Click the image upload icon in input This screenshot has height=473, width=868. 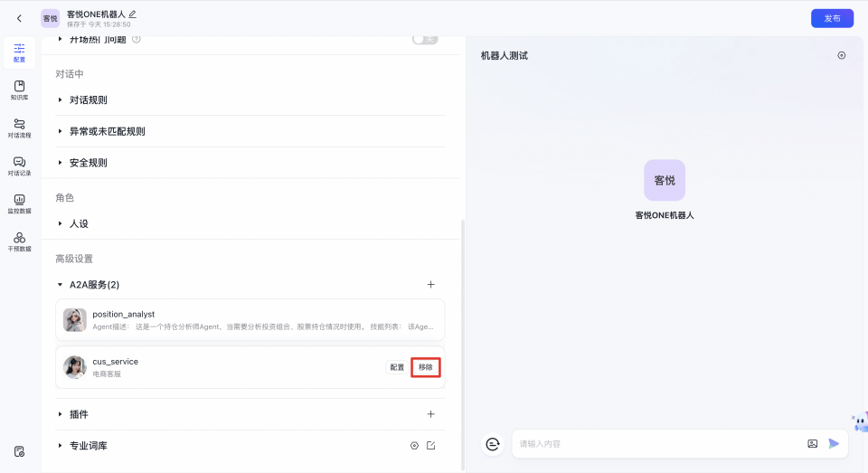pyautogui.click(x=812, y=444)
